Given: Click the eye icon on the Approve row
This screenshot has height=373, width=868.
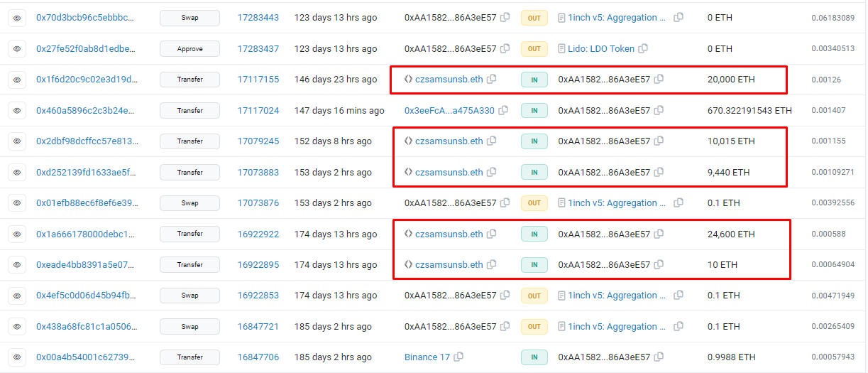Looking at the screenshot, I should click(17, 49).
